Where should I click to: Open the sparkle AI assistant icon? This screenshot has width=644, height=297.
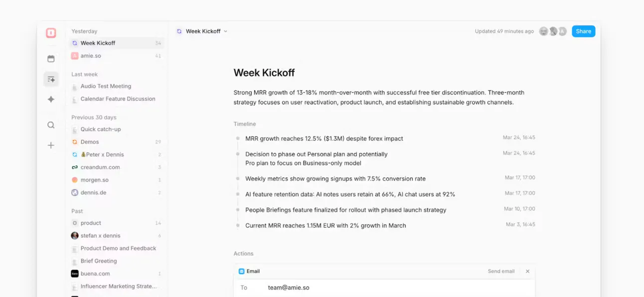(51, 99)
